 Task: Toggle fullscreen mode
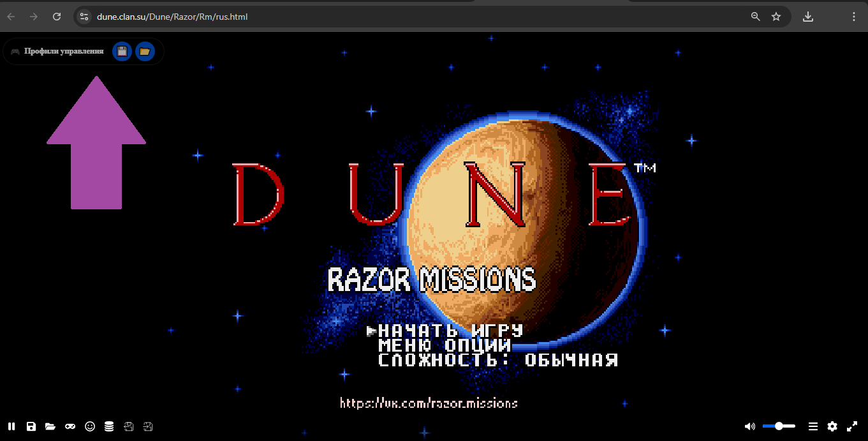(852, 426)
